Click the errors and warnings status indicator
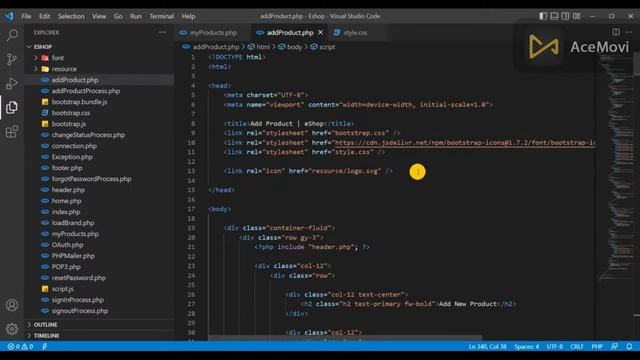Screen dimensions: 640x360 [20, 347]
